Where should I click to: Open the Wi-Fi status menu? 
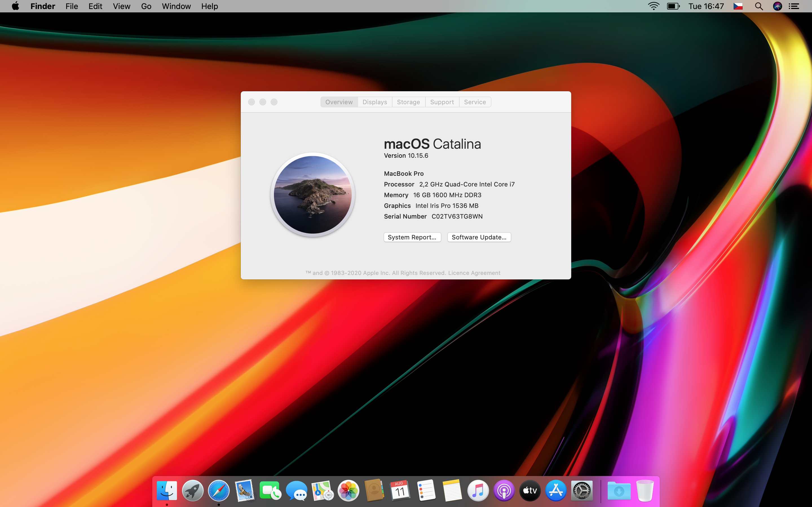click(653, 6)
